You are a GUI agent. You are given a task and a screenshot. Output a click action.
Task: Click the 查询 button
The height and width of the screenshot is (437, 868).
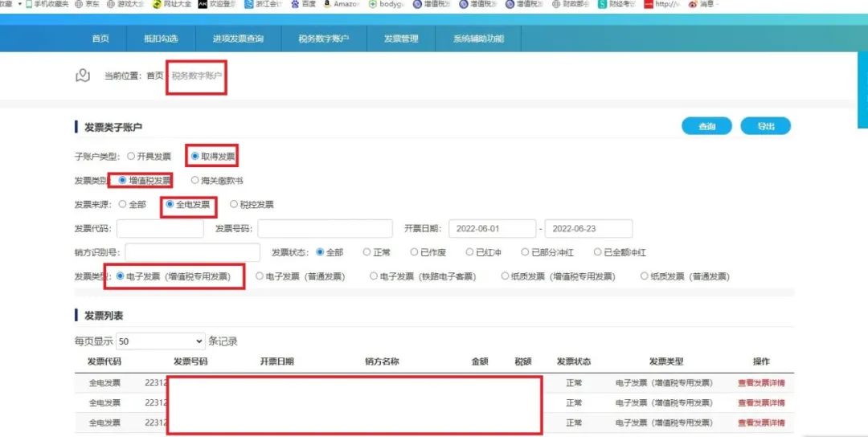click(707, 126)
